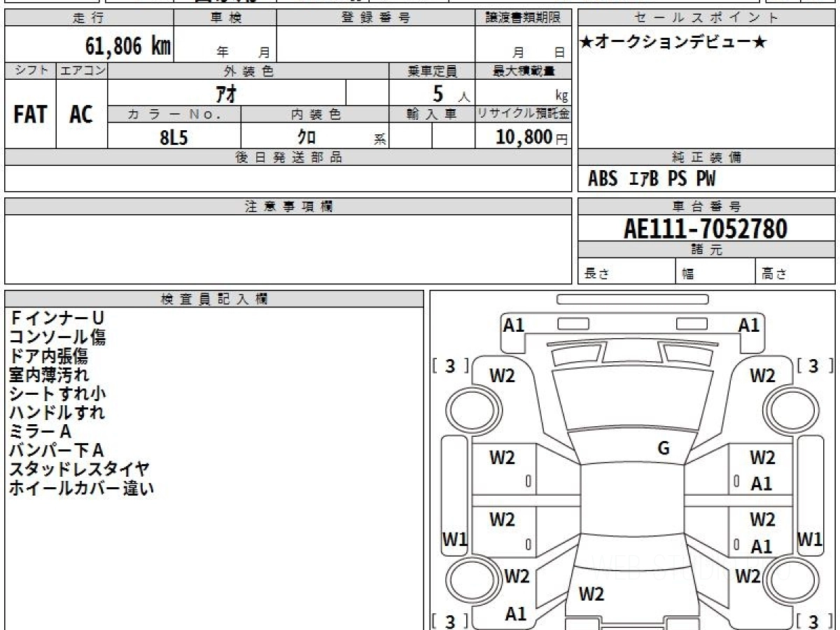
Task: Click the 諸元 header
Action: coord(706,250)
